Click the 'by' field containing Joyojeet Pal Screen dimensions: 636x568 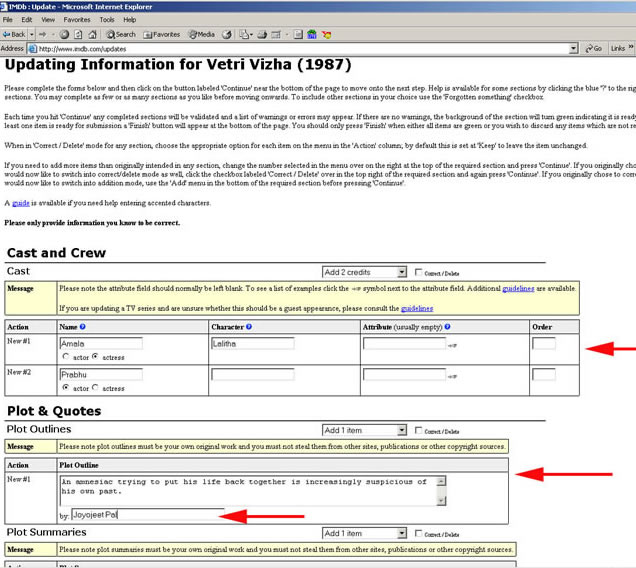[x=148, y=515]
